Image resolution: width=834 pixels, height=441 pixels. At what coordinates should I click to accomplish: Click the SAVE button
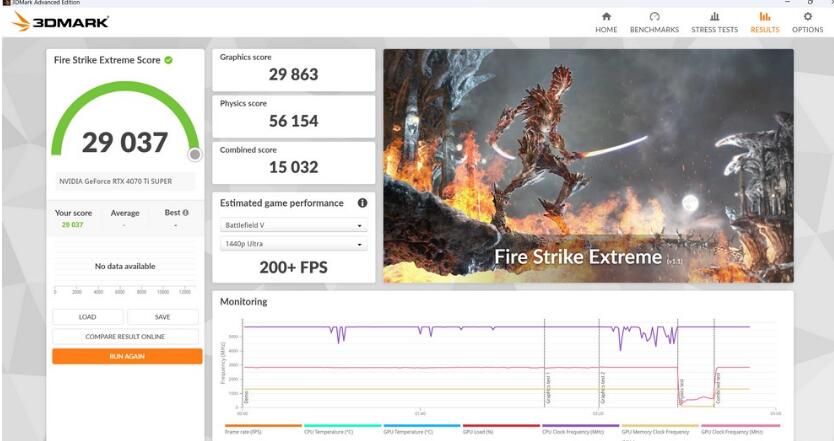tap(162, 317)
